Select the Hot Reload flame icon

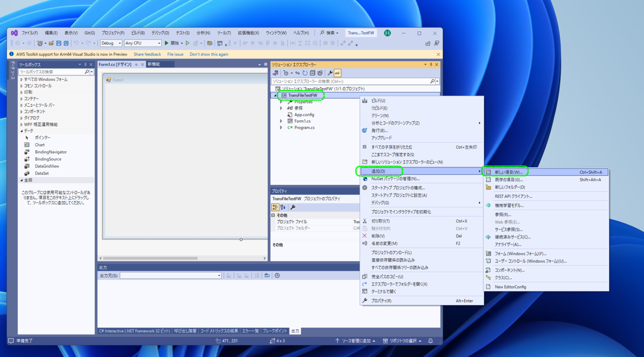(196, 43)
